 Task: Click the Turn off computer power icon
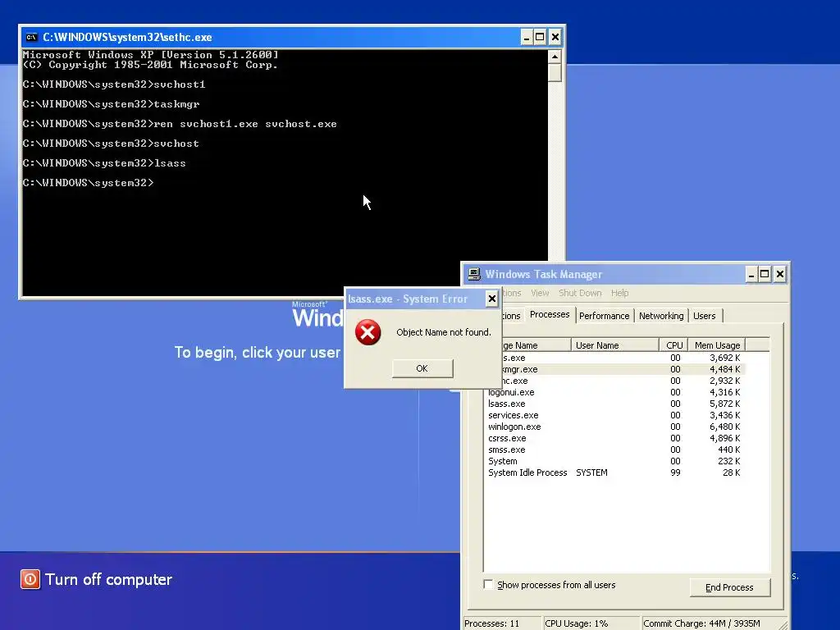click(30, 579)
